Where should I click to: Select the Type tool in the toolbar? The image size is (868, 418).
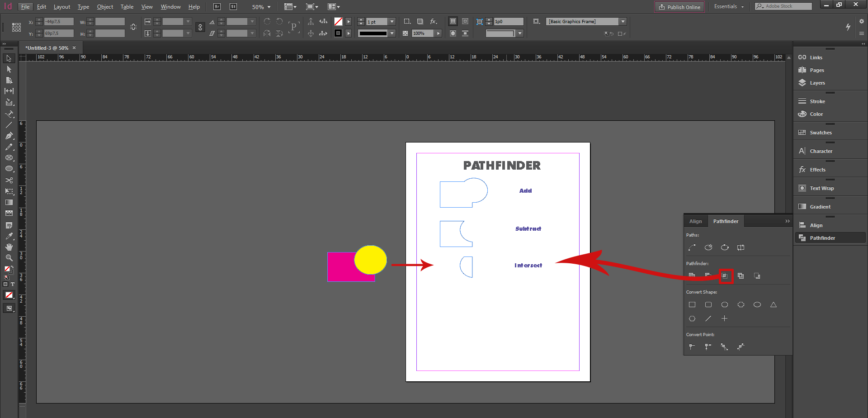[x=9, y=114]
